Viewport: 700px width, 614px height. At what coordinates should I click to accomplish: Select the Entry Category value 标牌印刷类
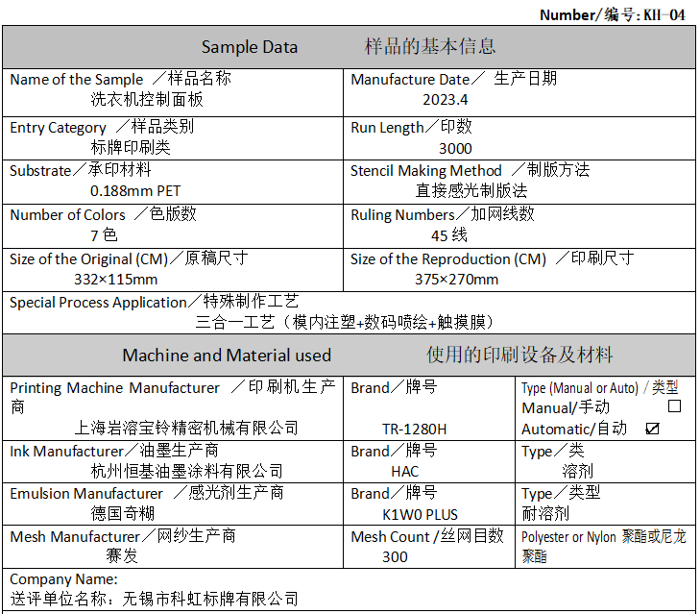coord(130,147)
